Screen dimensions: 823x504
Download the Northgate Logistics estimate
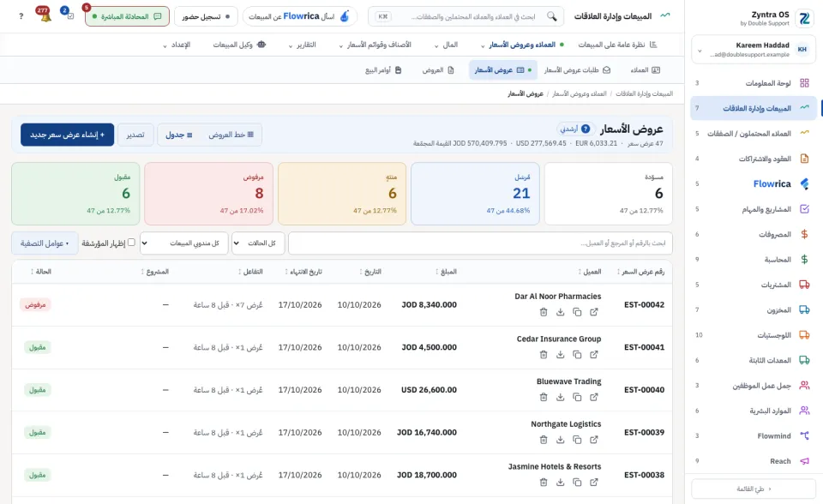pyautogui.click(x=560, y=440)
